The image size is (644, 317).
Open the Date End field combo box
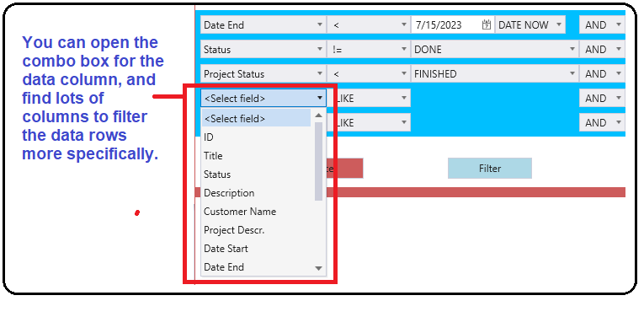pos(263,25)
